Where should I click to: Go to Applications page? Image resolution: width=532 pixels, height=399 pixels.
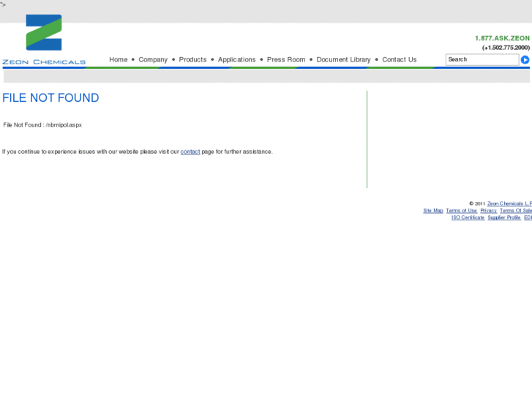[237, 60]
